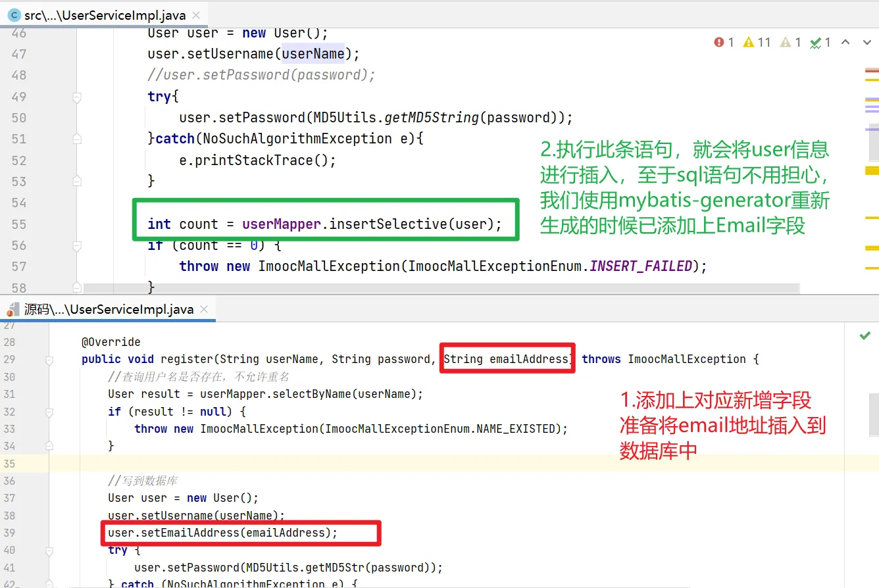This screenshot has width=879, height=588.
Task: Toggle the fold marker at line 58
Action: (77, 287)
